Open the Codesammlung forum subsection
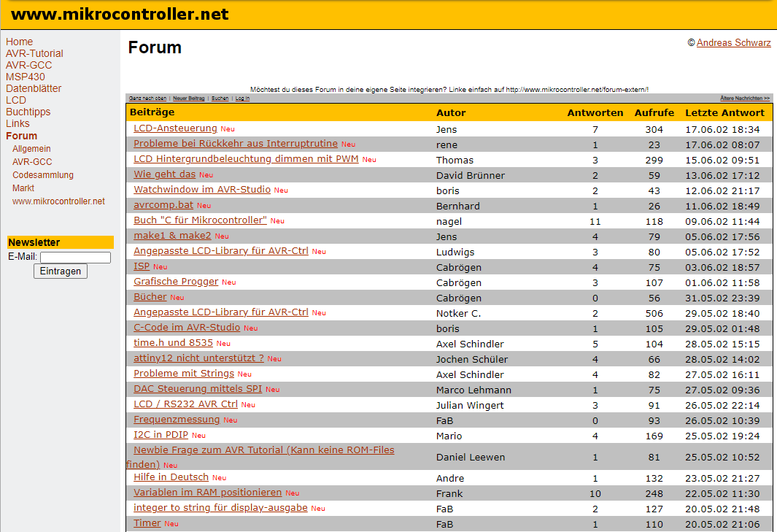The image size is (777, 532). pos(43,175)
